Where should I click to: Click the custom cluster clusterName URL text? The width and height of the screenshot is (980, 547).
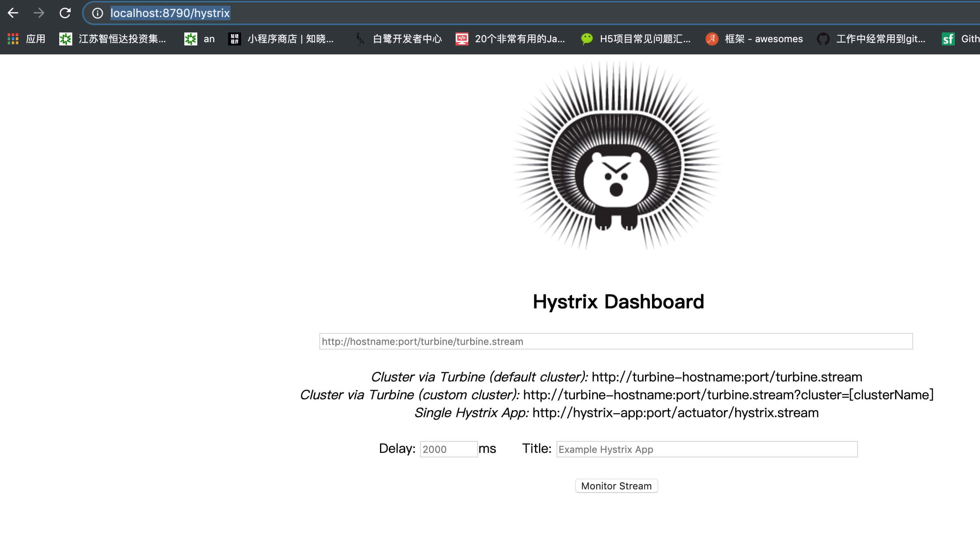click(x=728, y=395)
